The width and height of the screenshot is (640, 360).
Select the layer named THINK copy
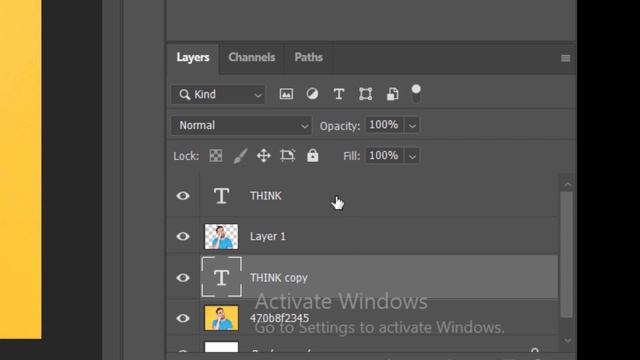coord(279,278)
